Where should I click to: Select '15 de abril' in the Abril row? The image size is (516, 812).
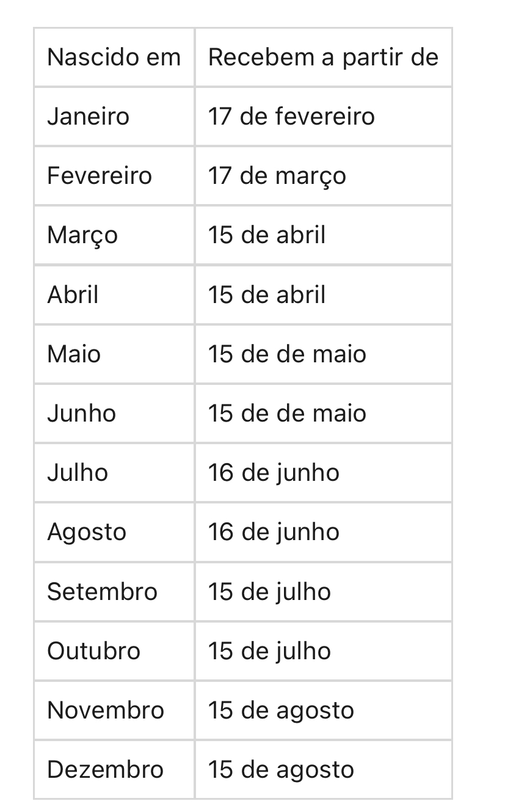(323, 294)
